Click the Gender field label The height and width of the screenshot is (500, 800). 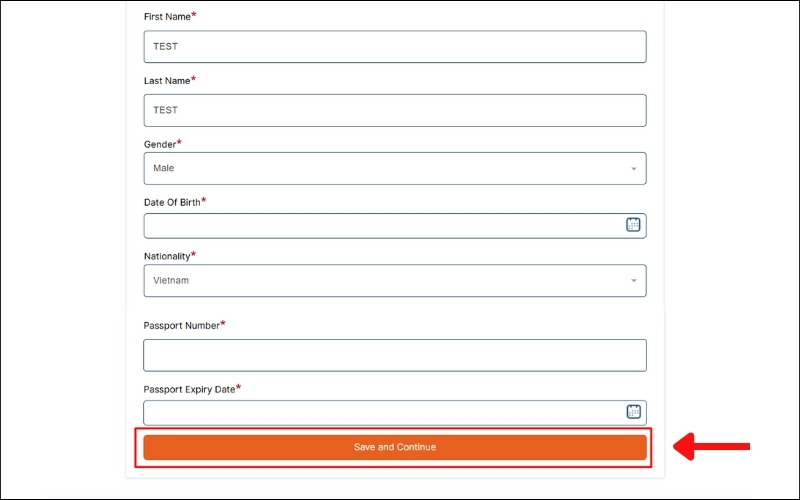pyautogui.click(x=159, y=144)
